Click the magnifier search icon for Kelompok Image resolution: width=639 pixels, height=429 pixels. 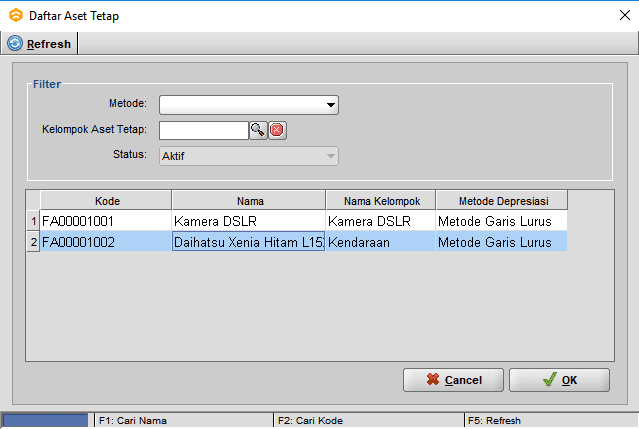tap(258, 130)
